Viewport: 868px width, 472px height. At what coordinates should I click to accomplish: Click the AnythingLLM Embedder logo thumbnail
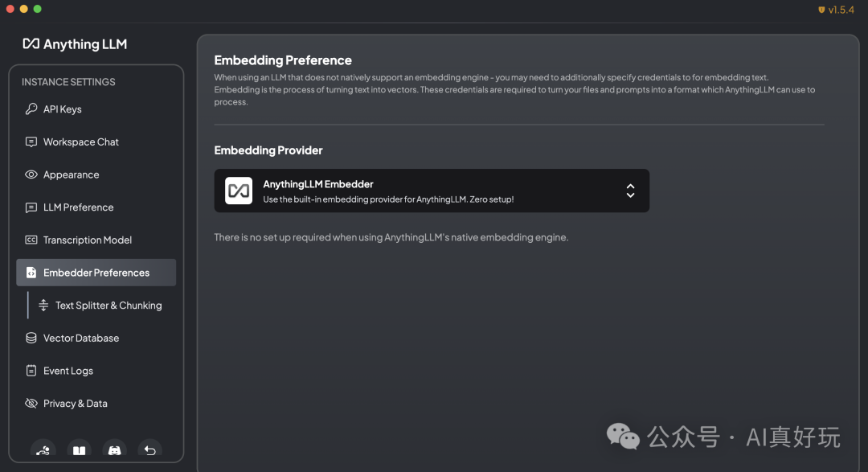point(239,191)
